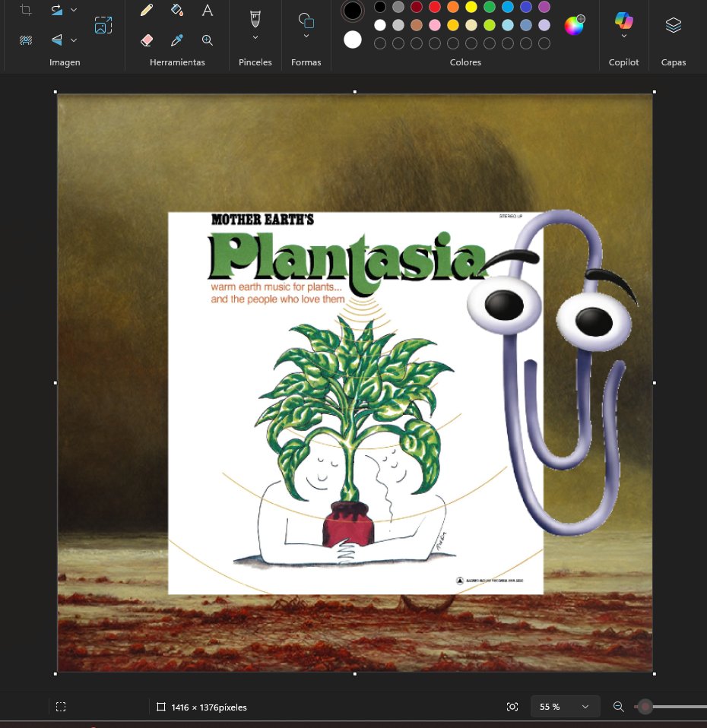
Task: Select the primary color black circle
Action: [353, 11]
